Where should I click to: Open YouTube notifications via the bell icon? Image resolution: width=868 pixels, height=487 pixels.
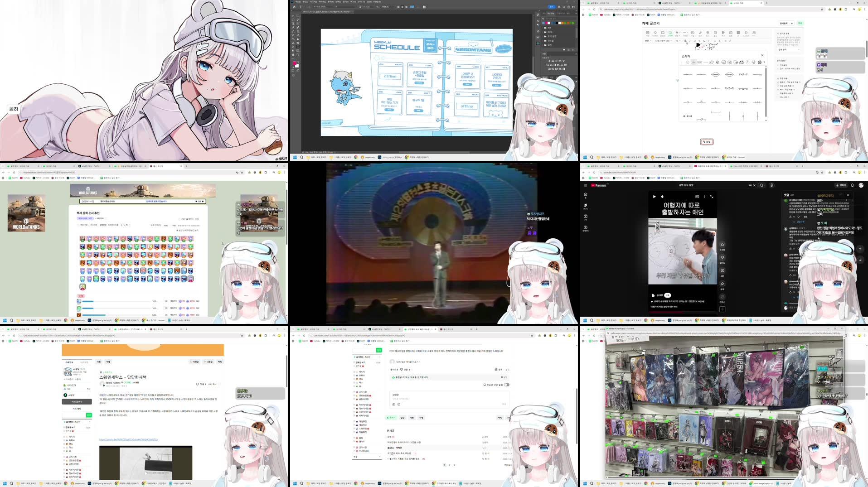point(852,185)
